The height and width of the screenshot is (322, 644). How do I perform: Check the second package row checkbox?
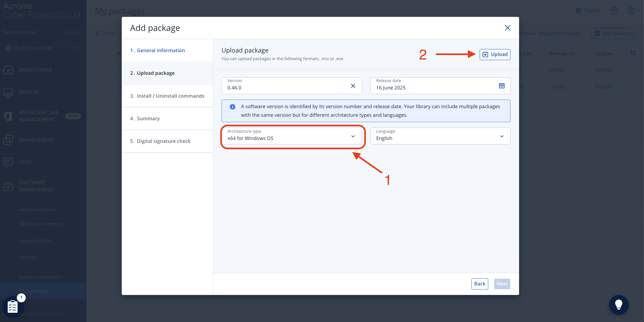(98, 86)
